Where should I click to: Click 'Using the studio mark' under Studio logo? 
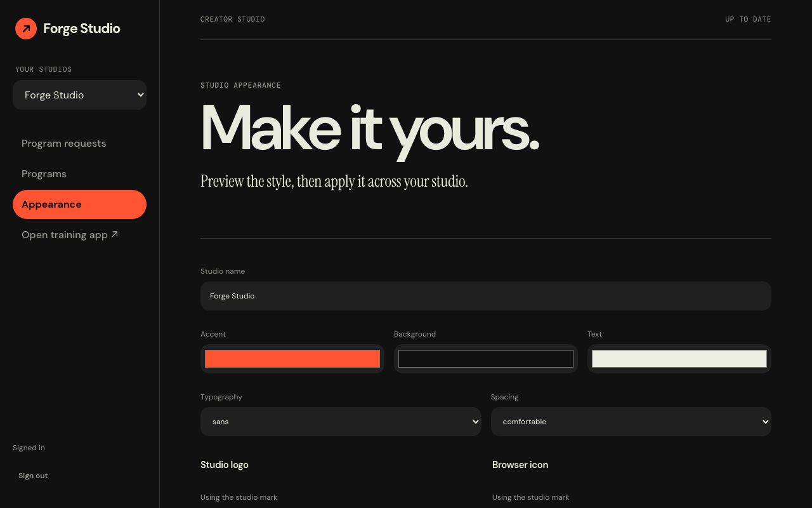239,497
